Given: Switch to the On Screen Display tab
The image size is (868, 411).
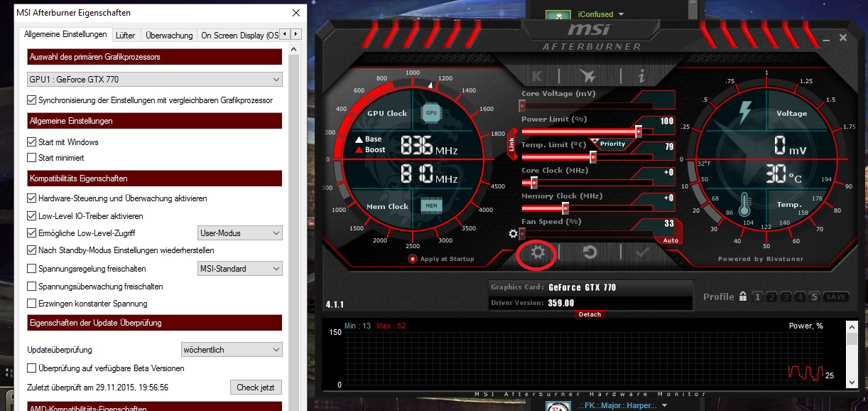Looking at the screenshot, I should tap(239, 35).
